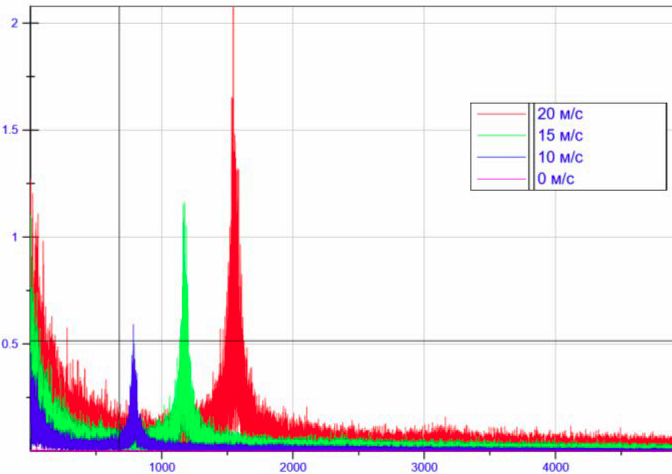This screenshot has height=474, width=672.
Task: Select the '10 м/с' legend label
Action: coord(560,157)
